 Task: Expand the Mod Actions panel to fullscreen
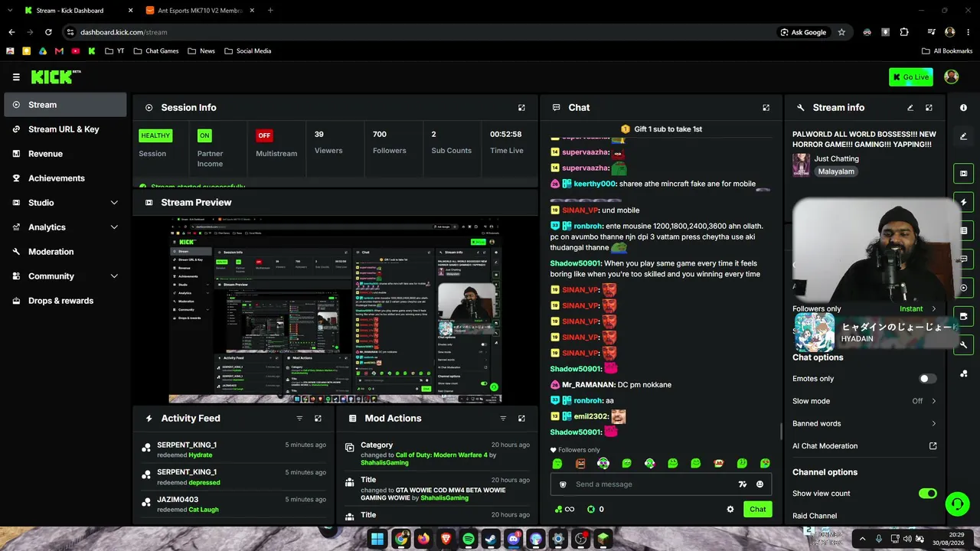(x=521, y=419)
